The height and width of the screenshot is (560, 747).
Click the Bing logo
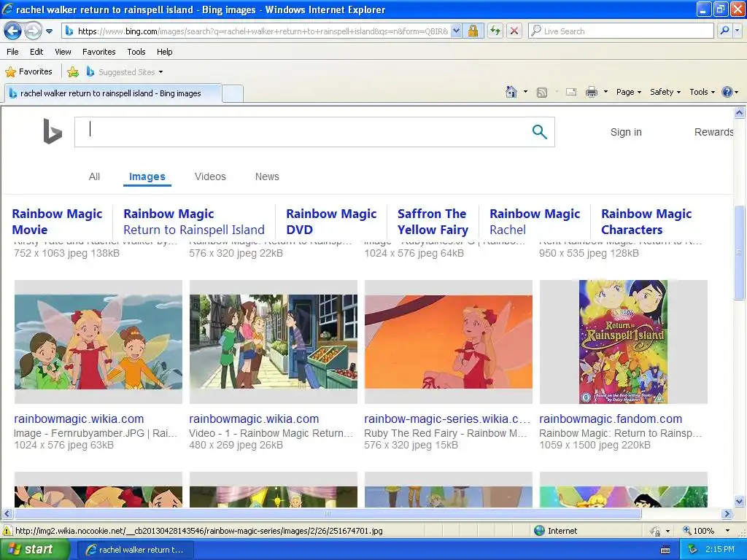pos(53,131)
